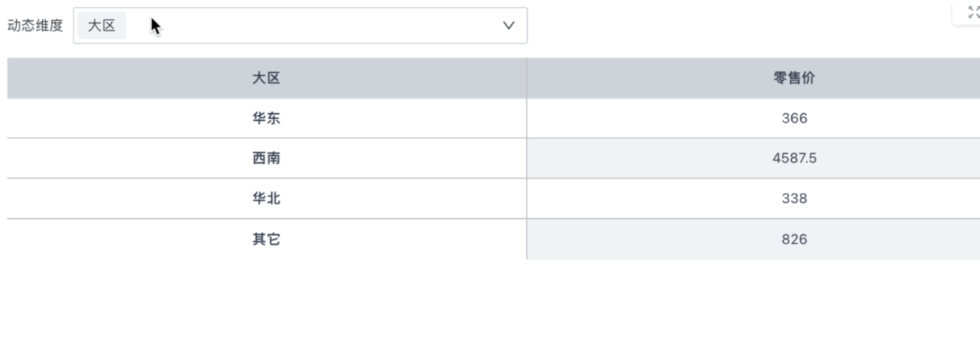Click the 动态维度 label text
The height and width of the screenshot is (358, 980).
pos(35,25)
